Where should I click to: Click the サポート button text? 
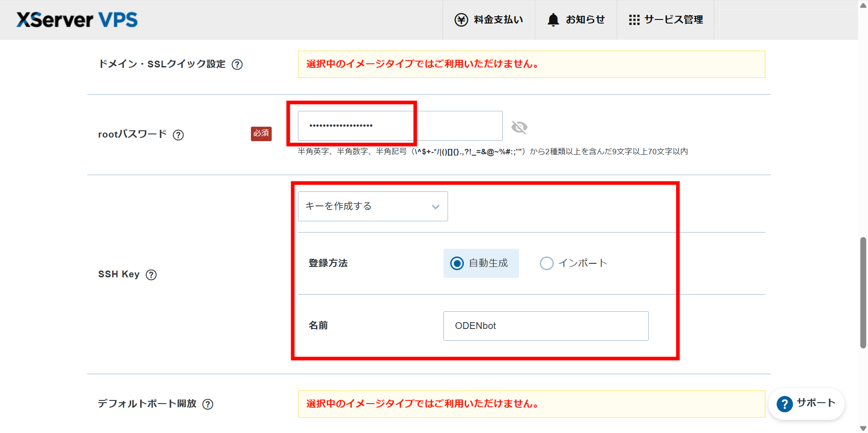[816, 403]
